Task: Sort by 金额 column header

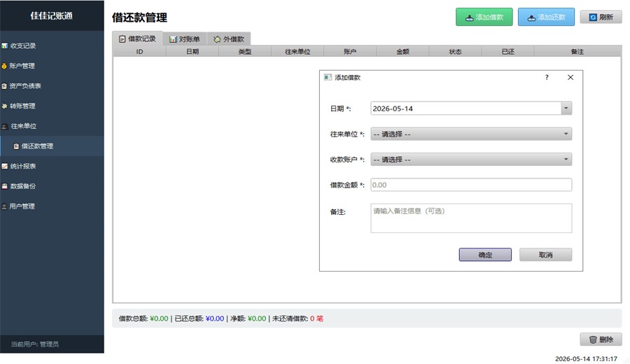Action: [x=402, y=51]
